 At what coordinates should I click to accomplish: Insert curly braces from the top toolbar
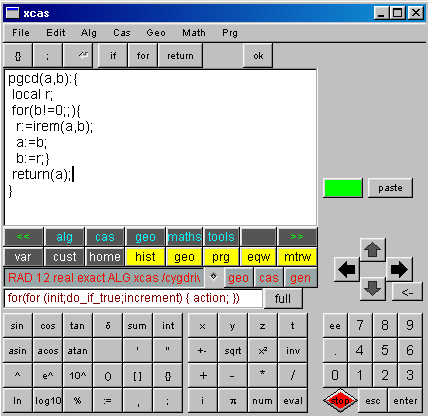[18, 55]
